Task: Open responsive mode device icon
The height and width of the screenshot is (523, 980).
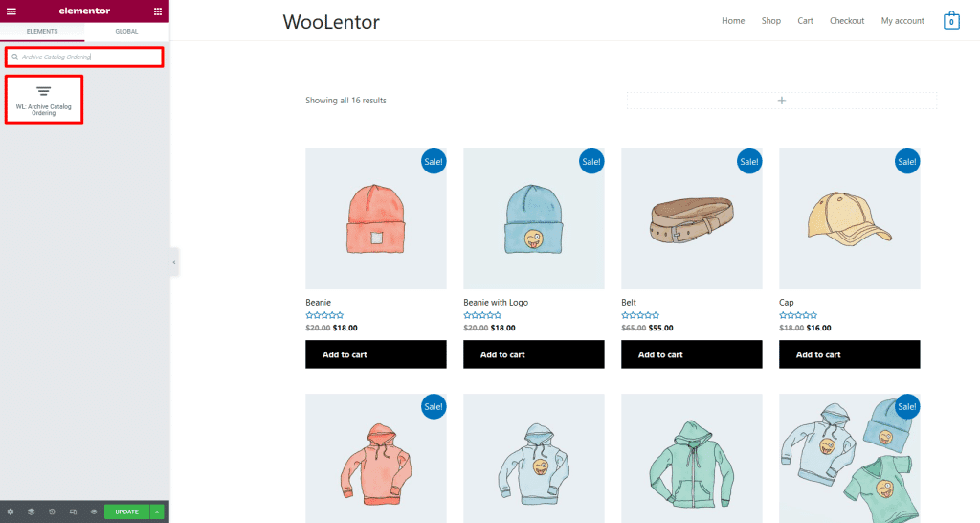Action: coord(73,512)
